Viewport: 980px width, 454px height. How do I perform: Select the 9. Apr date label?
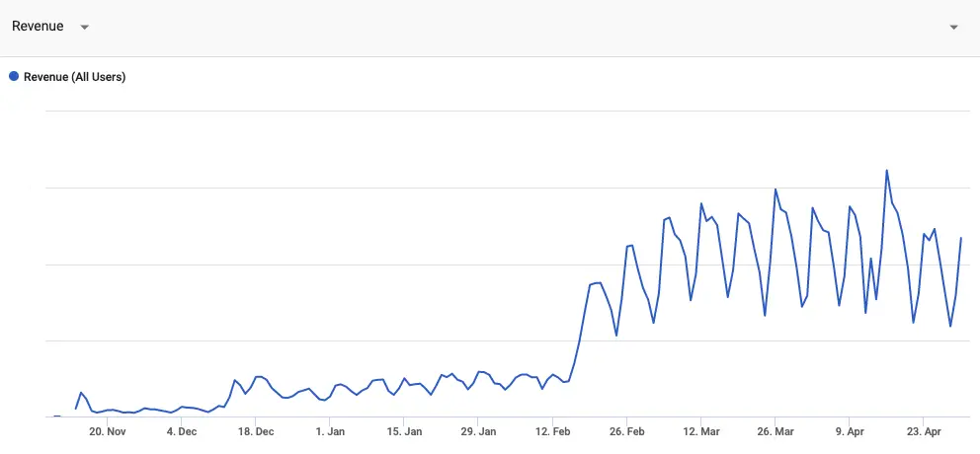(x=849, y=431)
